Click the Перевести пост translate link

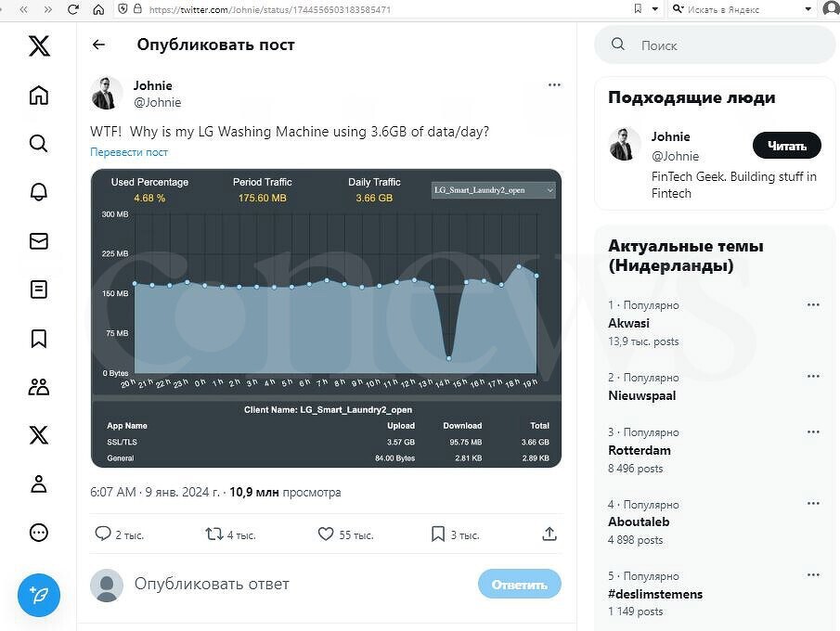129,152
